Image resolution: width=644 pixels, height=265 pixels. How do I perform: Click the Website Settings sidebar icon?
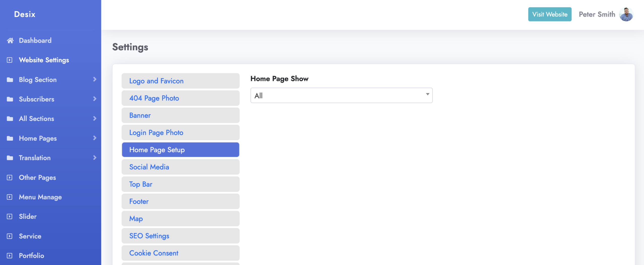point(10,60)
